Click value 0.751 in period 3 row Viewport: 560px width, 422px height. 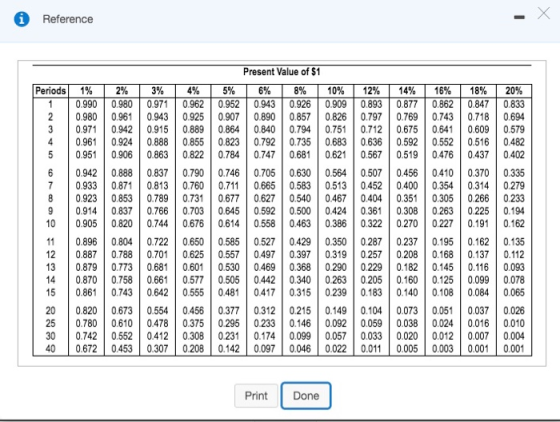pos(336,129)
